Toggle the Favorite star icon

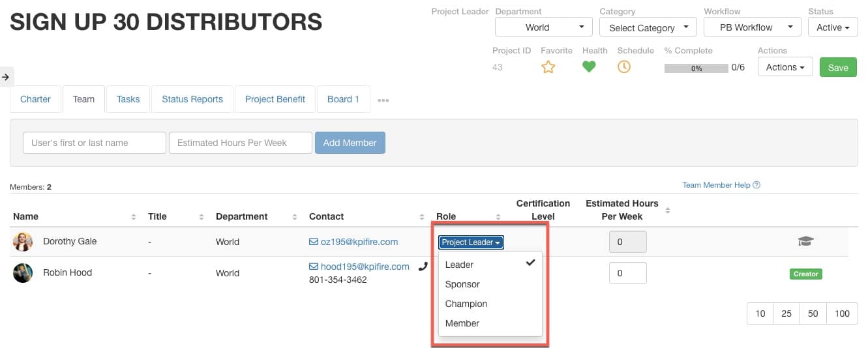coord(548,66)
